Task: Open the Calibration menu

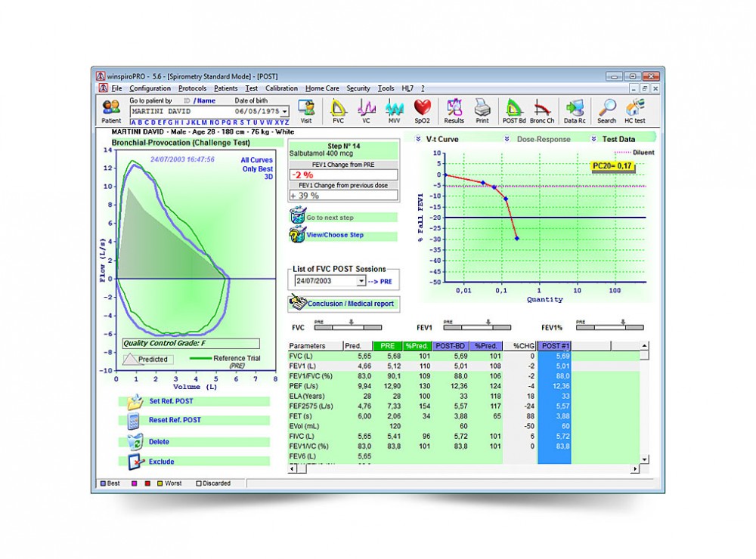Action: [281, 88]
